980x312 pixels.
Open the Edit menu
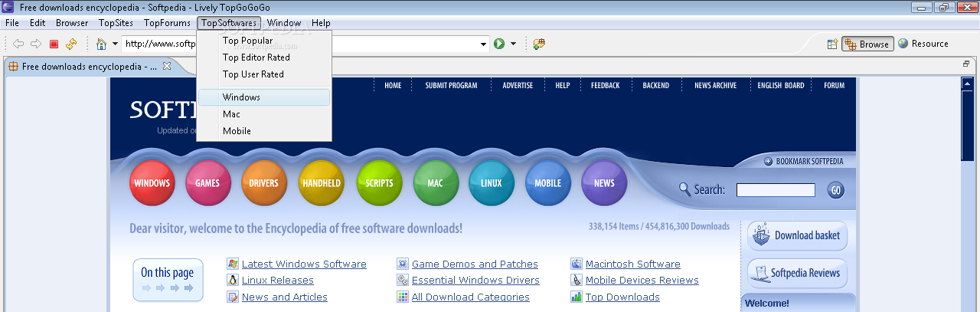(38, 23)
